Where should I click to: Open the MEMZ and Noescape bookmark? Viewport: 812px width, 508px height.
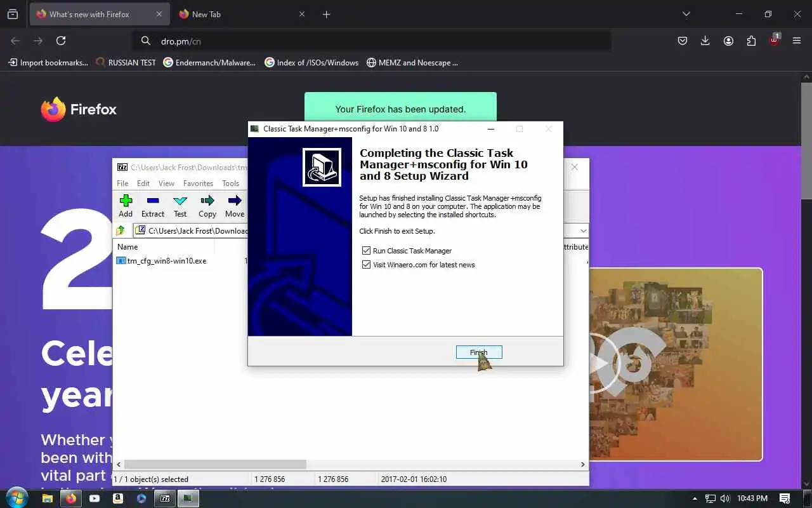412,62
